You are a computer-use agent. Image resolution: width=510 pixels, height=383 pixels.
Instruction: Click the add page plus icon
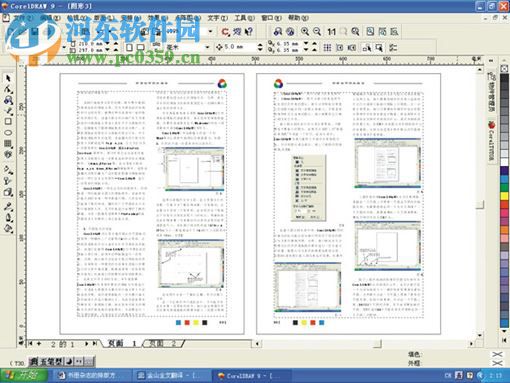click(x=39, y=344)
